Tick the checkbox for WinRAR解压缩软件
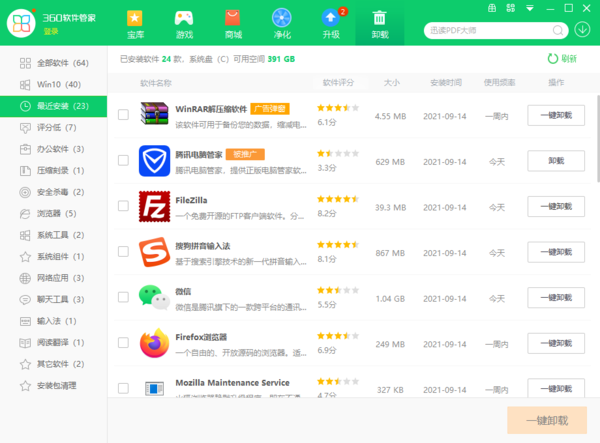600x443 pixels. (123, 114)
